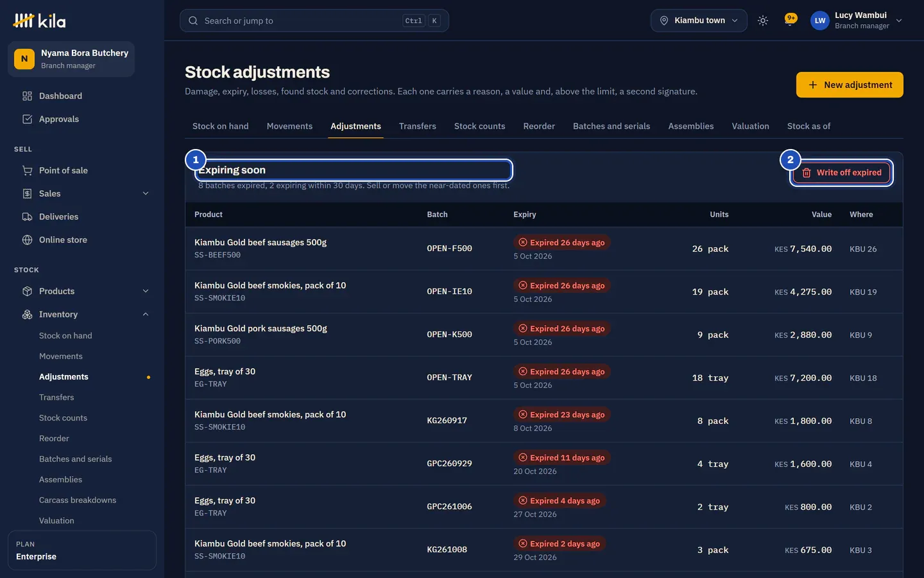Switch to the Stock on hand tab
The image size is (924, 578).
[x=221, y=127]
